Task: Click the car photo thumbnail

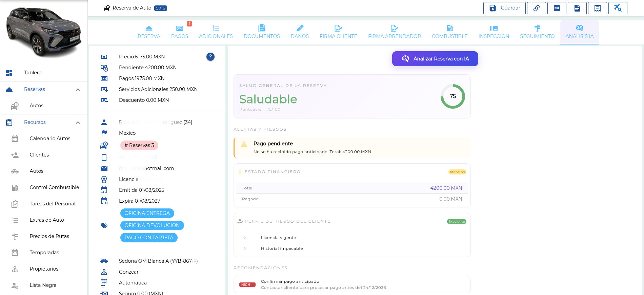Action: click(44, 32)
